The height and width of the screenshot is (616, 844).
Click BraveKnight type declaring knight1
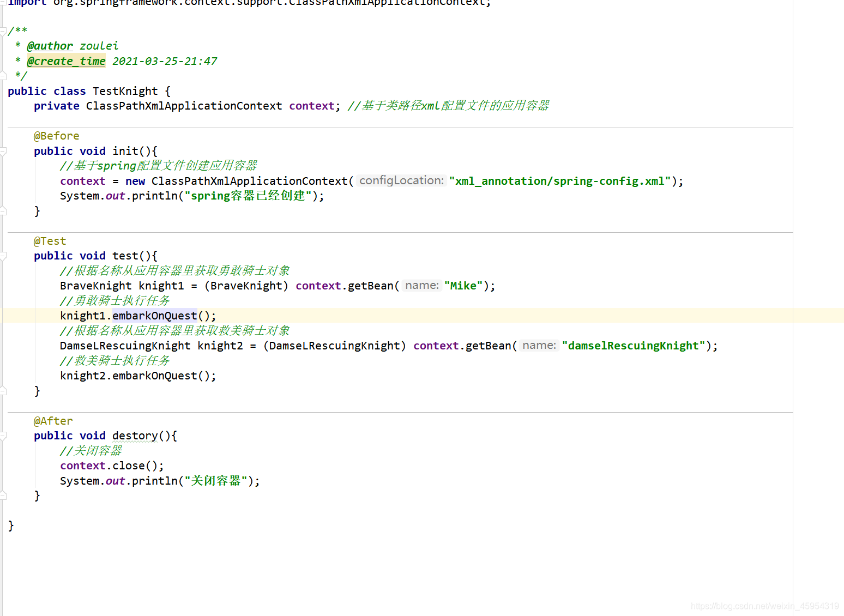[x=96, y=286]
